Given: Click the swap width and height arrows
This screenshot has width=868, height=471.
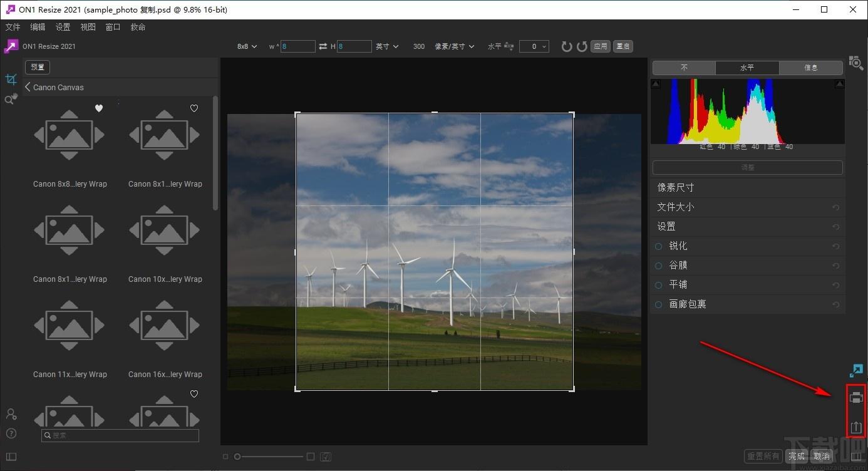Looking at the screenshot, I should coord(323,46).
